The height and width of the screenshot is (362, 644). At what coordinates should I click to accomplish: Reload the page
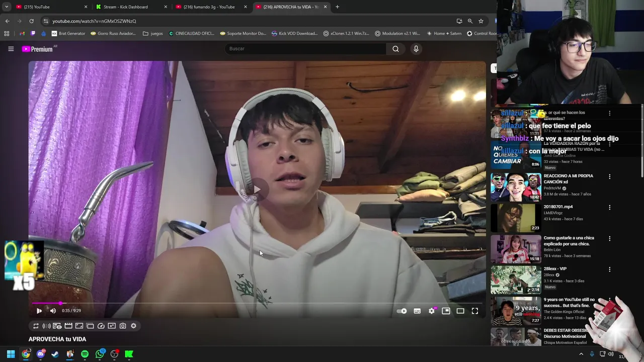tap(31, 21)
